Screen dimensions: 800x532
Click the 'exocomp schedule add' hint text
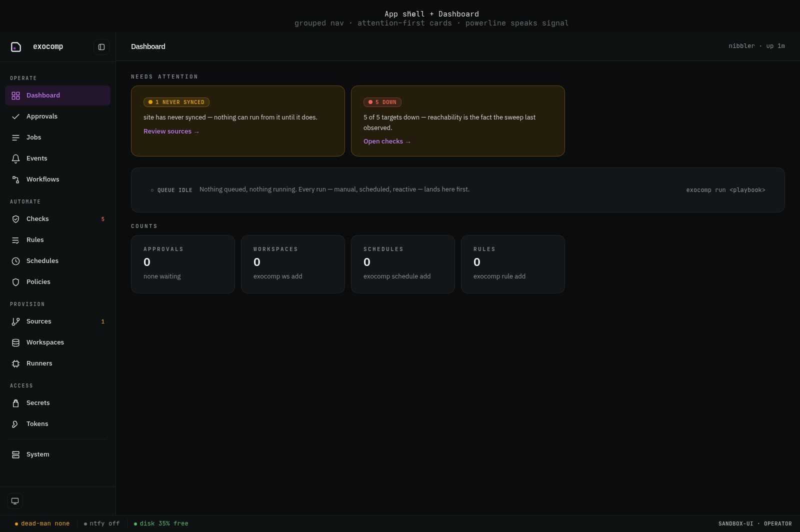click(x=397, y=276)
